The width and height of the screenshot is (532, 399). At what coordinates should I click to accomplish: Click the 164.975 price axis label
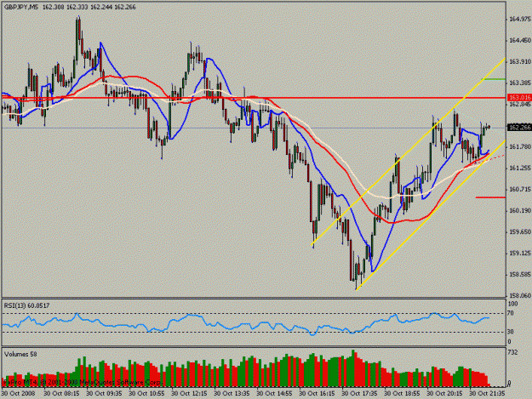pyautogui.click(x=520, y=20)
